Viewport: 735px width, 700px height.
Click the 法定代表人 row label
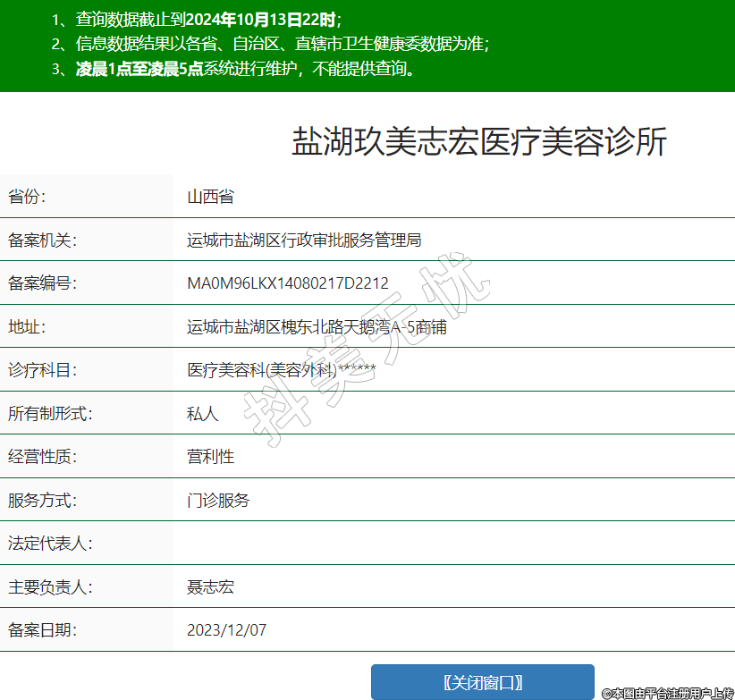point(50,543)
